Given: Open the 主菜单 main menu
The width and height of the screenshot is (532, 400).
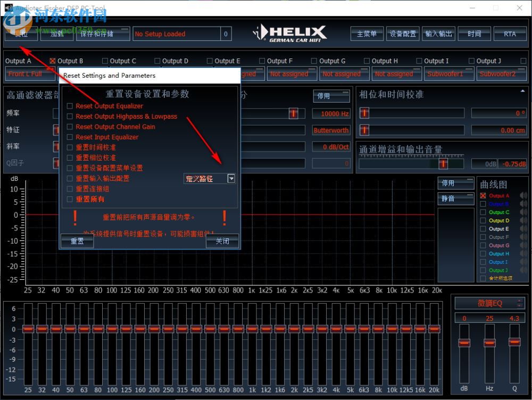Looking at the screenshot, I should (x=367, y=33).
